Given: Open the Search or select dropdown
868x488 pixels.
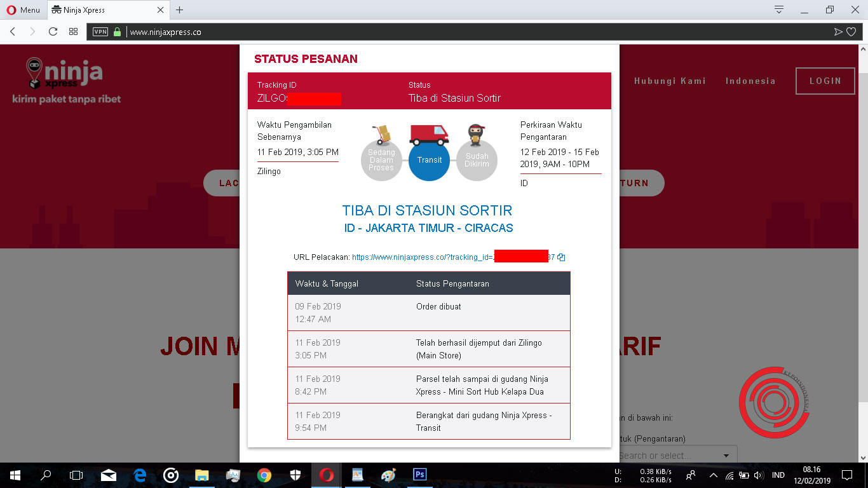Looking at the screenshot, I should click(x=677, y=455).
